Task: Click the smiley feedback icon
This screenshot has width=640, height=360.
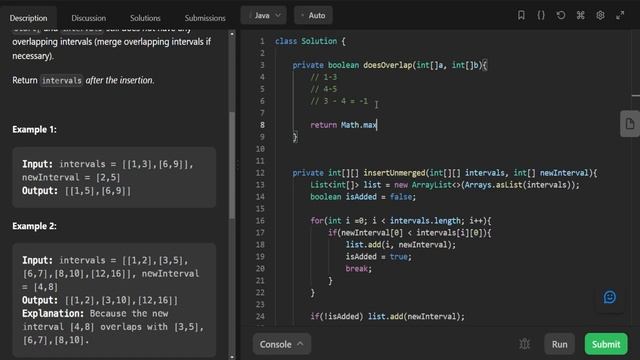Action: click(x=610, y=297)
